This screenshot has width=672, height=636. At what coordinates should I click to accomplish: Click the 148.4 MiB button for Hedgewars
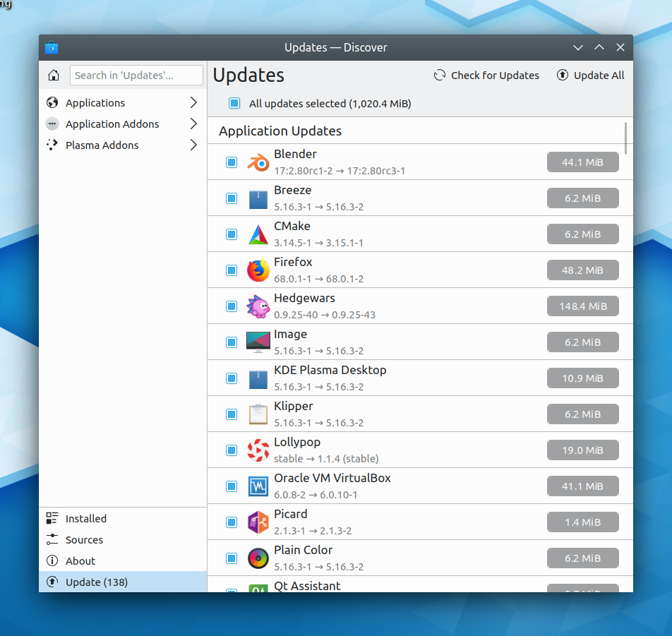[582, 306]
